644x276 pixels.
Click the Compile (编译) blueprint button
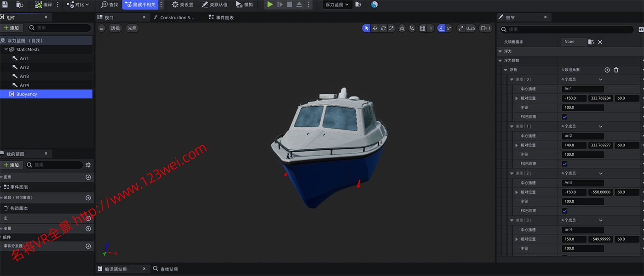[x=44, y=5]
